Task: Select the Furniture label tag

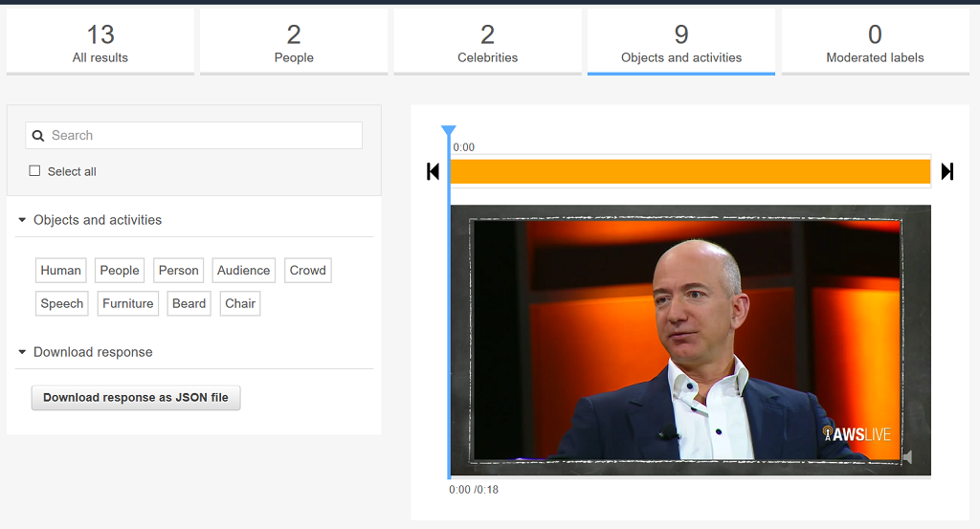Action: coord(127,303)
